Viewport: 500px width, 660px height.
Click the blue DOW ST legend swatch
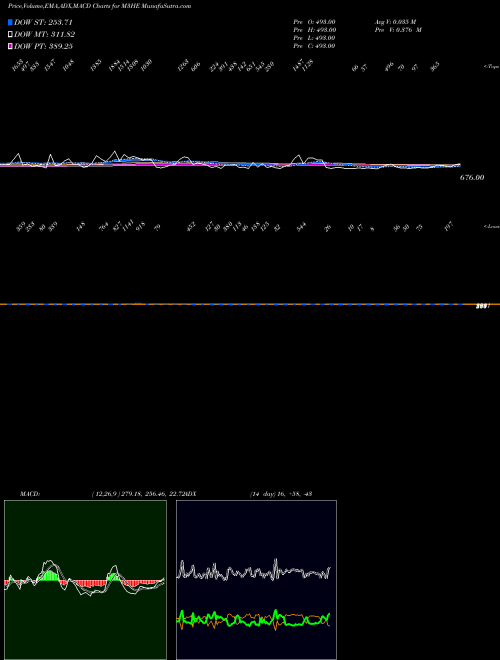[x=10, y=22]
